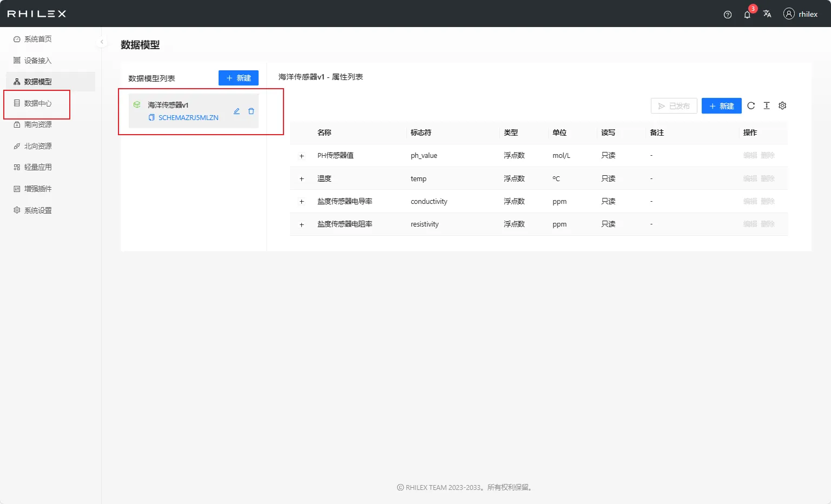
Task: Expand the 盐度传感器电导率 row
Action: tap(302, 201)
